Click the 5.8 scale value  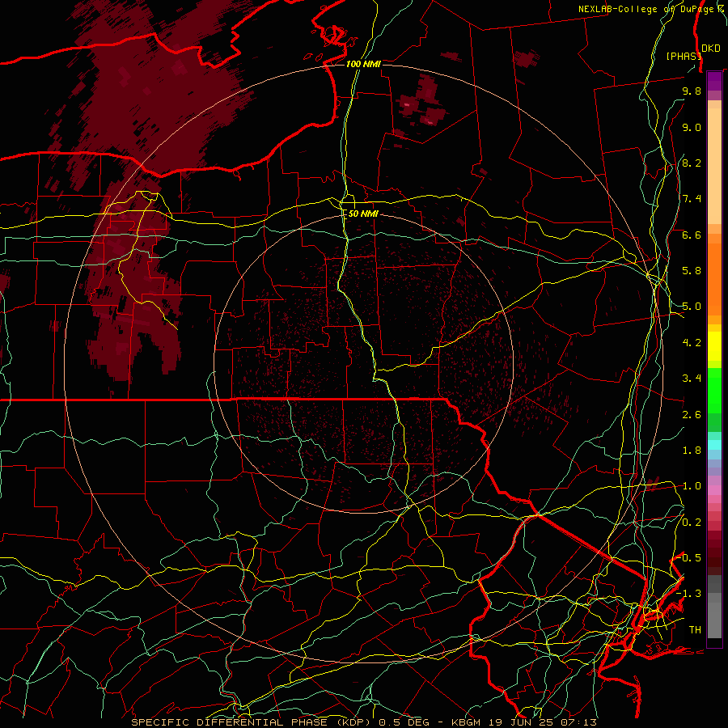(692, 271)
